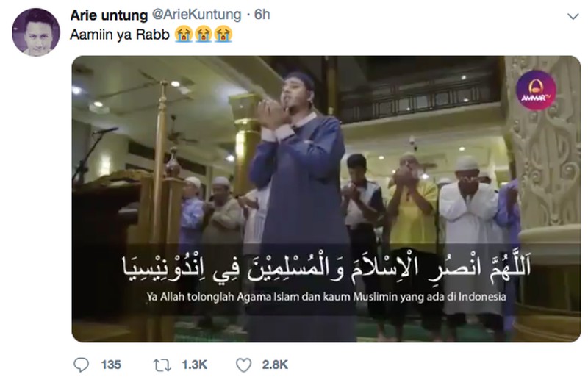The width and height of the screenshot is (588, 377).
Task: Click the first crying emoji in the tweet
Action: pyautogui.click(x=184, y=34)
